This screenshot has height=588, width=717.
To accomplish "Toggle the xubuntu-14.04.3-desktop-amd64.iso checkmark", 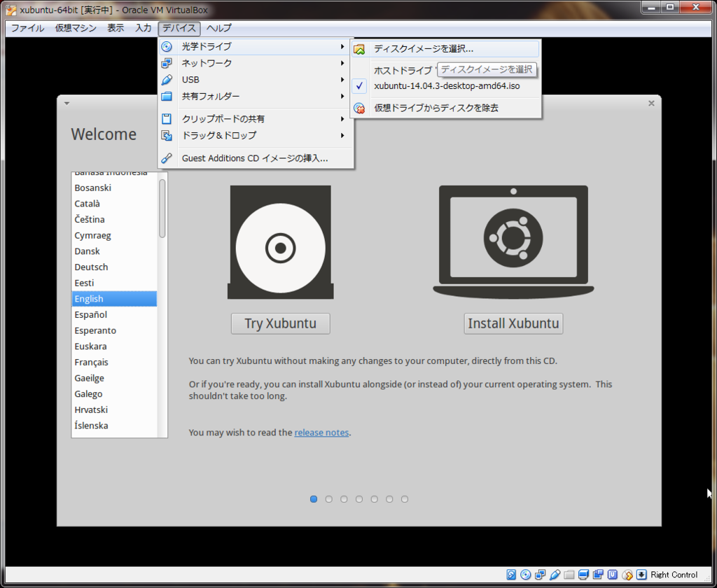I will coord(359,86).
